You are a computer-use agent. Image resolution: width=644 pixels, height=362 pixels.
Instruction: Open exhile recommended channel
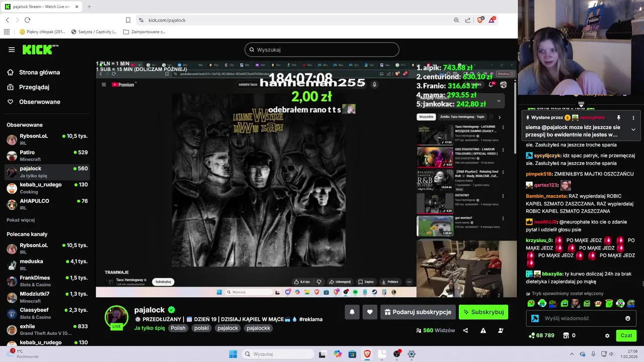[47, 329]
